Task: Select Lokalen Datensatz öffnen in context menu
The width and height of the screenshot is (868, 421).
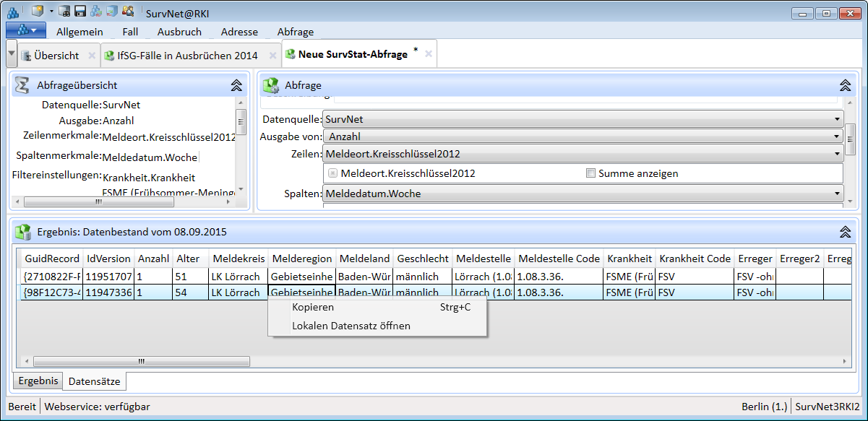Action: click(351, 326)
